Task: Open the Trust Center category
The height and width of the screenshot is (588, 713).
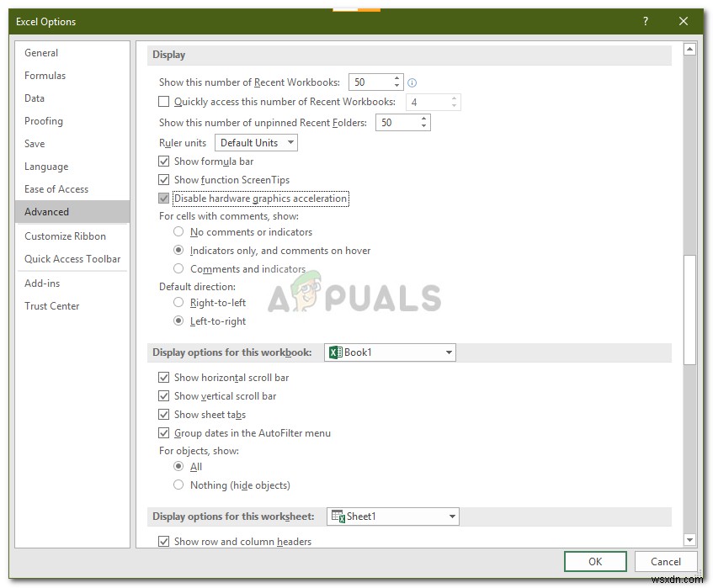Action: click(72, 306)
